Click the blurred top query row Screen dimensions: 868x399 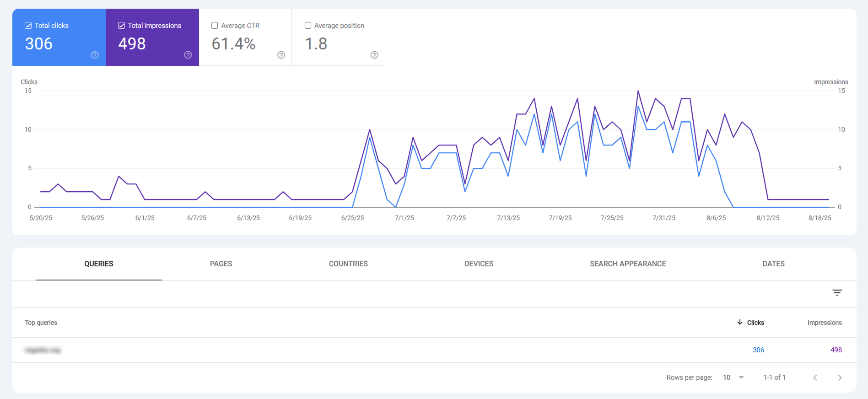click(43, 350)
